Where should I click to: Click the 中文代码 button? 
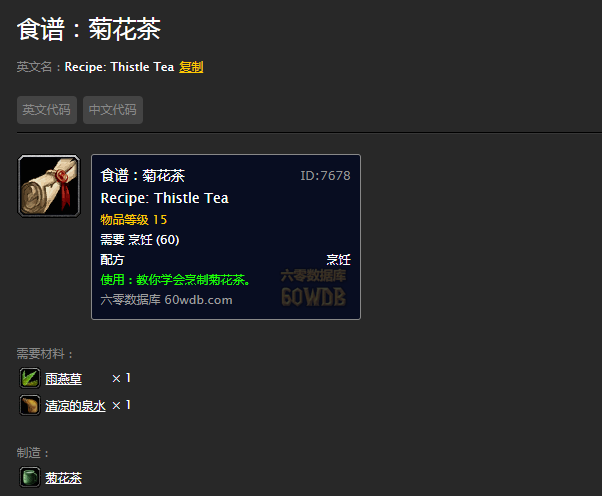coord(113,110)
